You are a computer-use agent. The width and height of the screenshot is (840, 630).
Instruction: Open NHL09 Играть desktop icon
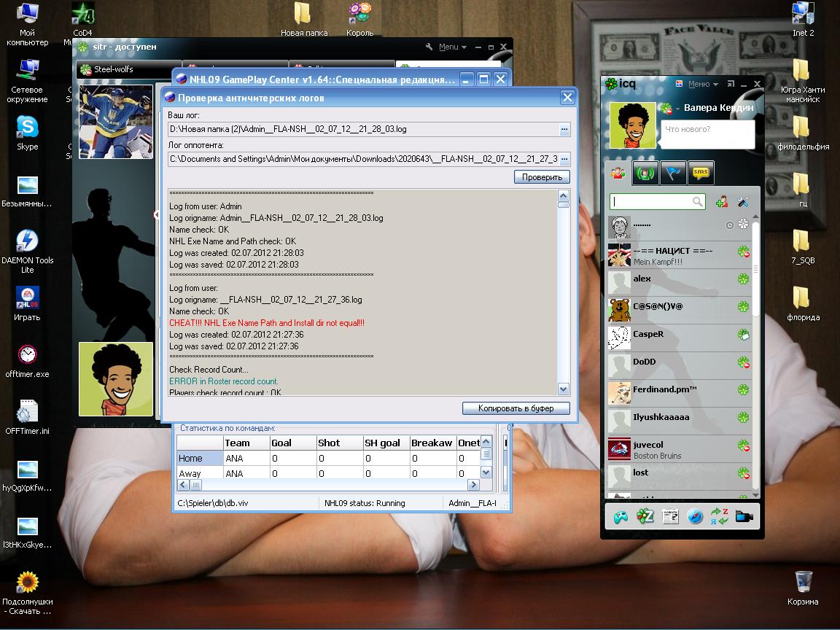pos(27,303)
